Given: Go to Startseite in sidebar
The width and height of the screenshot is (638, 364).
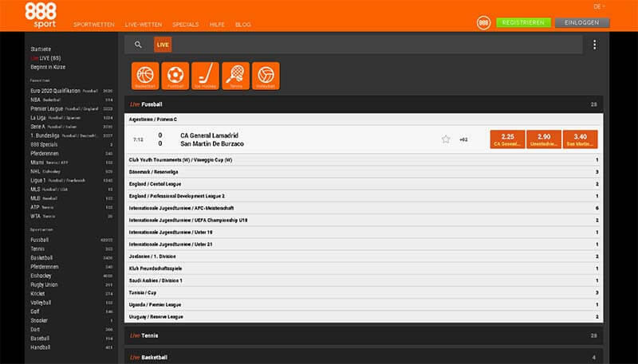Looking at the screenshot, I should 41,49.
